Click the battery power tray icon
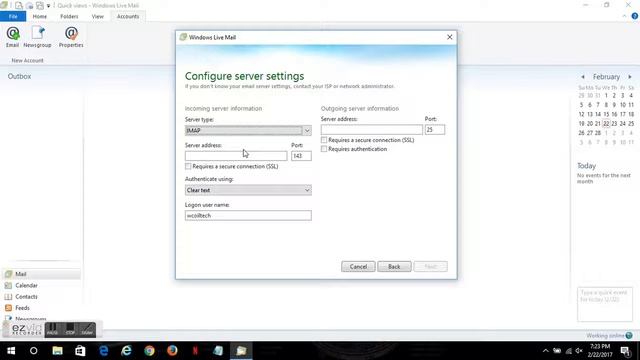 click(x=557, y=351)
